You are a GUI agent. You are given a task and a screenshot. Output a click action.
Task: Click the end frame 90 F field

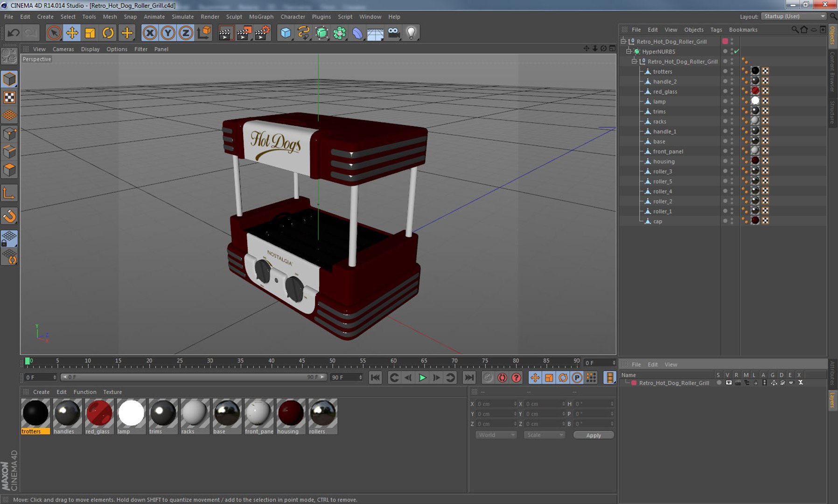click(346, 377)
